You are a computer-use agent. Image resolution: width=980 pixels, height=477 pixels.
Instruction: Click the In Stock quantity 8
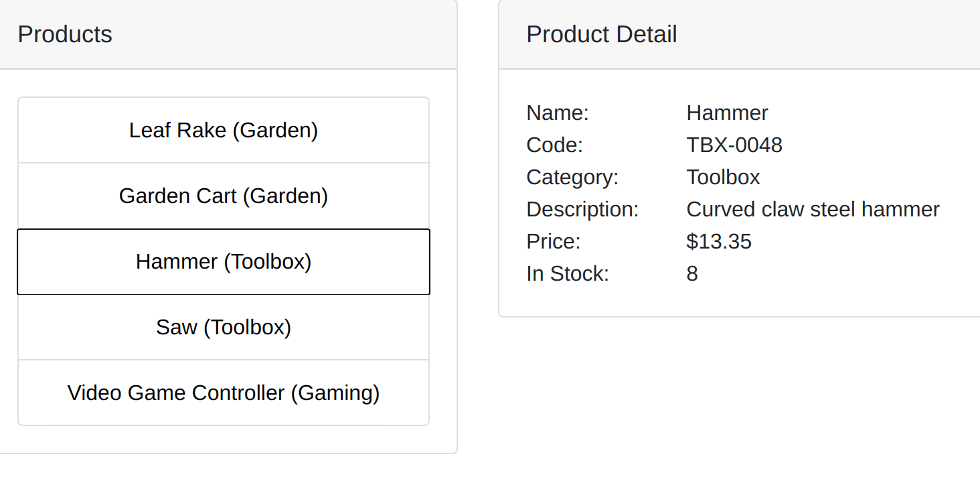tap(692, 273)
